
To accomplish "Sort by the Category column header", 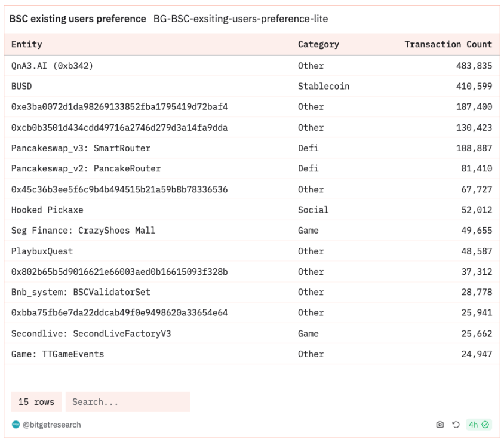I will [318, 44].
